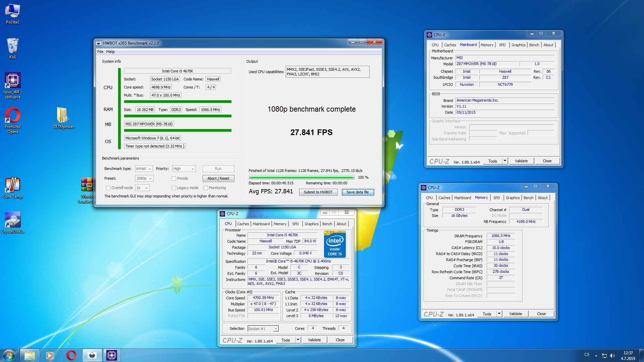Switch to Caches tab in processor CPU-Z
Viewport: 644px width, 362px height.
pos(243,224)
